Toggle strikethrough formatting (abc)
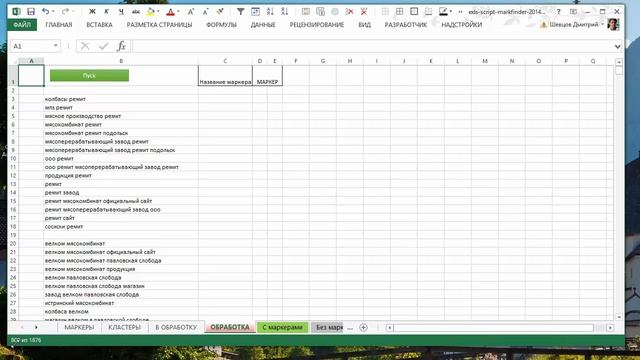 pos(136,12)
